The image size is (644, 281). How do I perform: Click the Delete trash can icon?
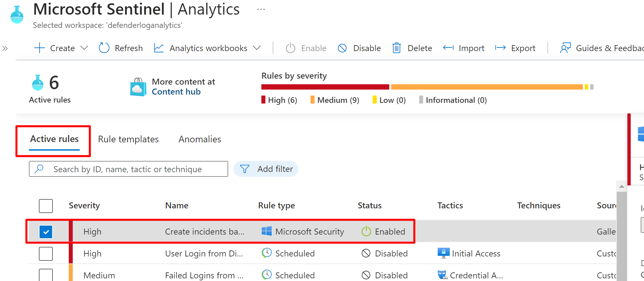click(397, 48)
